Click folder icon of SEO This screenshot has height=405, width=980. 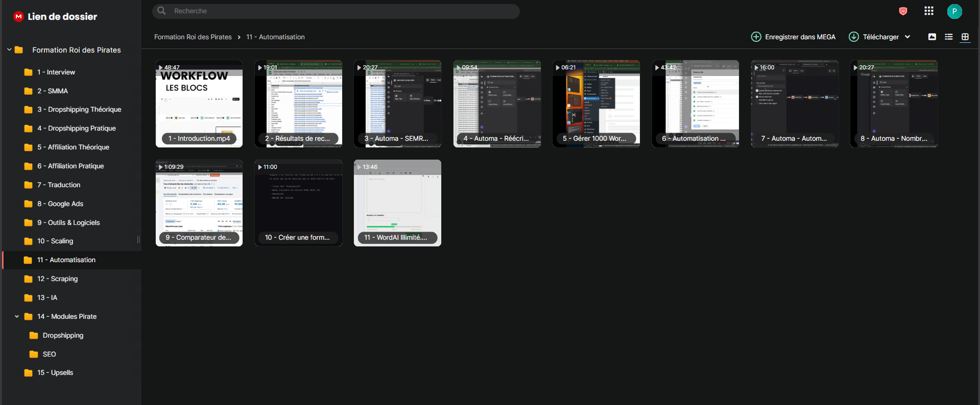tap(34, 355)
